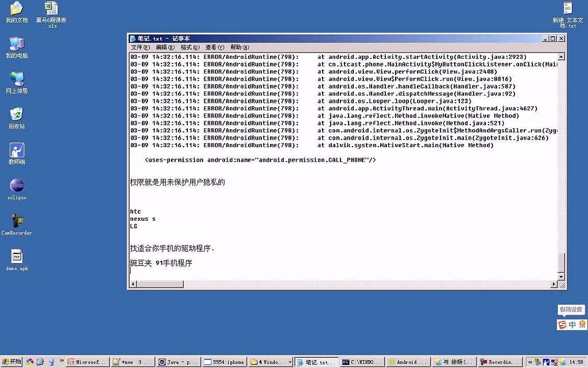Minimize the 笔记.txt Notepad window
588x368 pixels.
click(545, 38)
